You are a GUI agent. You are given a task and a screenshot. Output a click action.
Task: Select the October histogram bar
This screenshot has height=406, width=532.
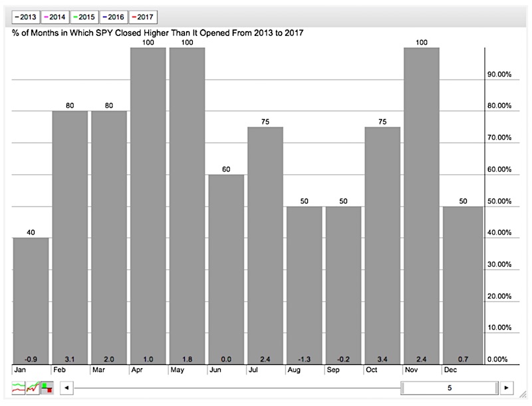click(382, 246)
